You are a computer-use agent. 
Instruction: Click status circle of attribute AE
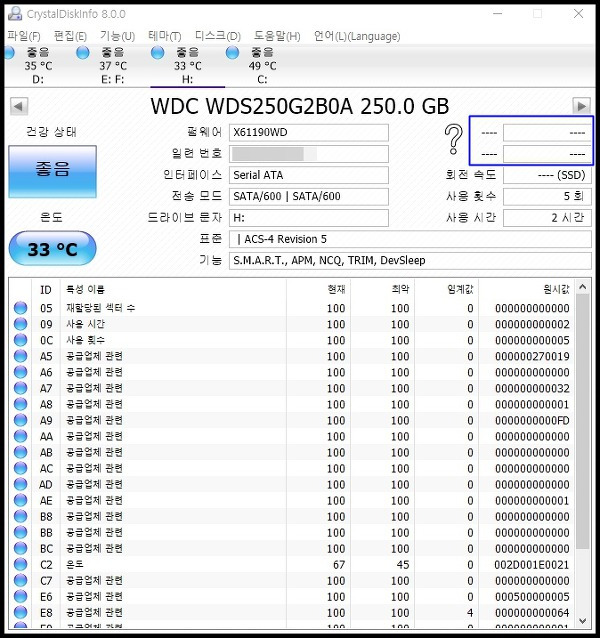(20, 500)
